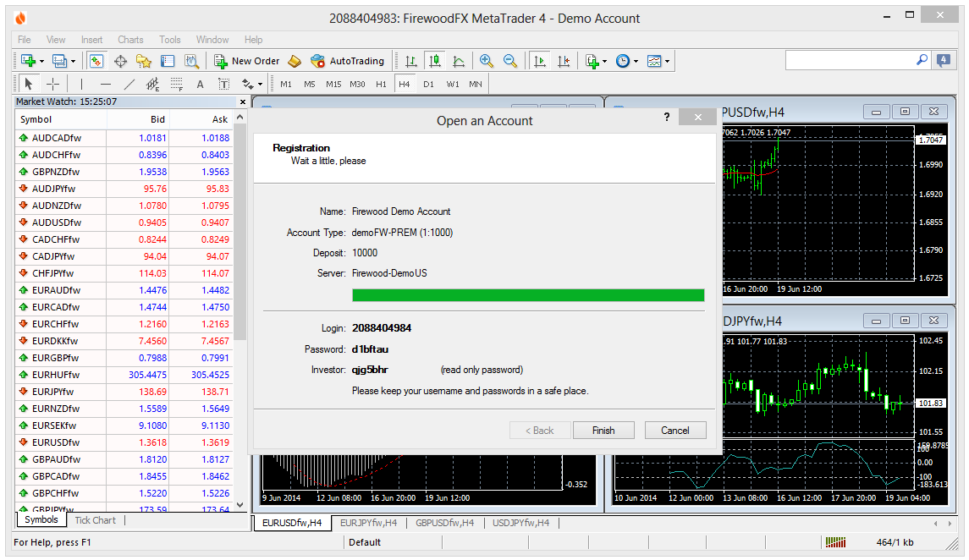Viewport: 969px width, 560px height.
Task: Expand the New Chart dropdown arrow
Action: (x=42, y=61)
